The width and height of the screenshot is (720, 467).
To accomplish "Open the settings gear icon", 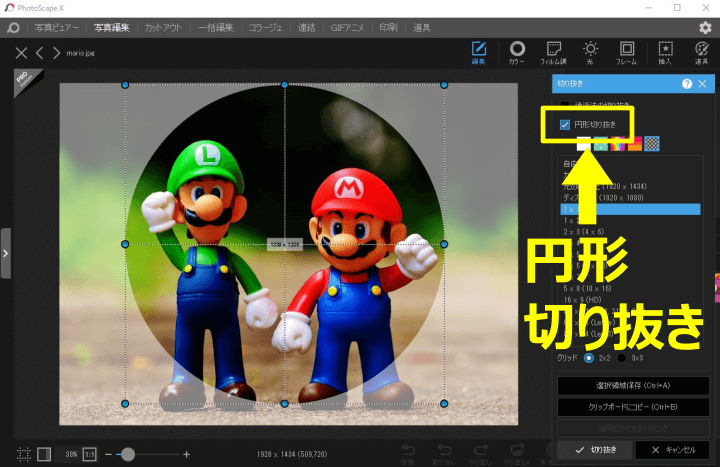I will click(x=705, y=28).
